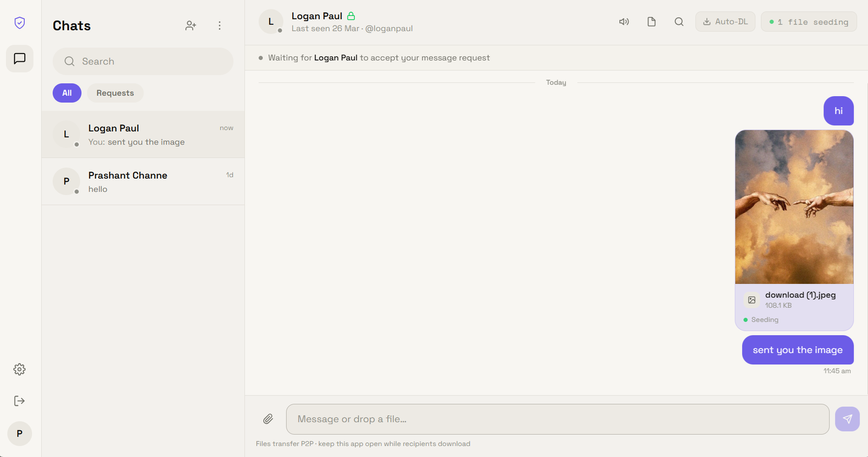This screenshot has height=457, width=868.
Task: Select the All filter tab
Action: [67, 93]
